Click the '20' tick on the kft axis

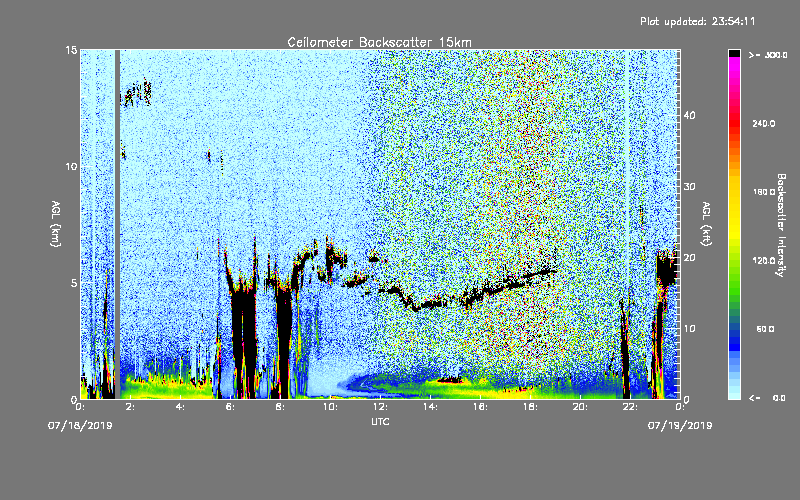pos(689,258)
